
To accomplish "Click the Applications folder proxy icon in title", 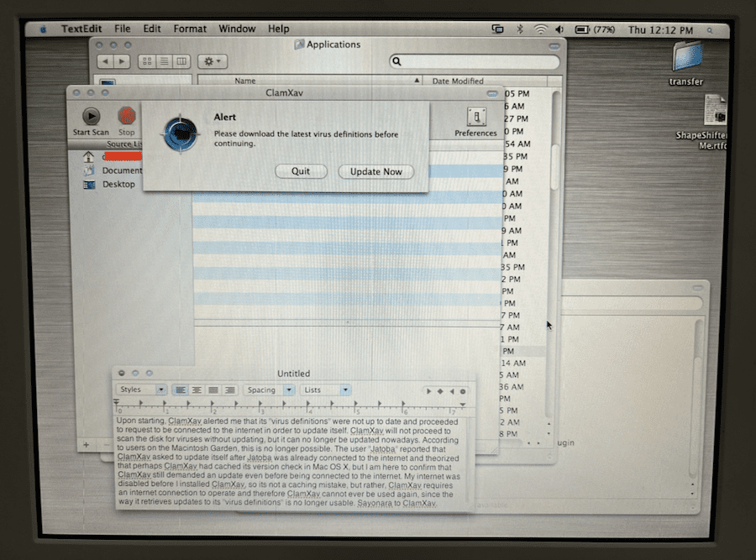I will tap(299, 44).
